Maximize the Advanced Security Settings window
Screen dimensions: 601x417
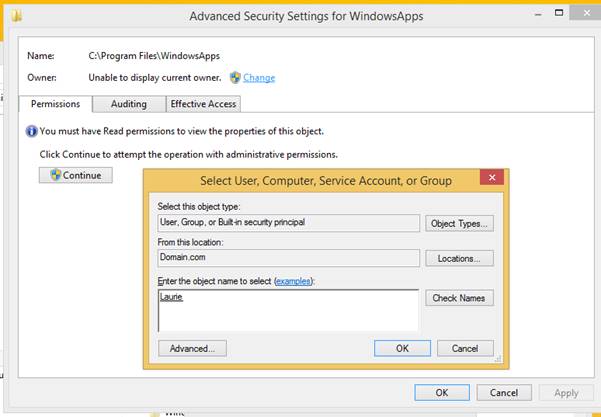point(559,13)
